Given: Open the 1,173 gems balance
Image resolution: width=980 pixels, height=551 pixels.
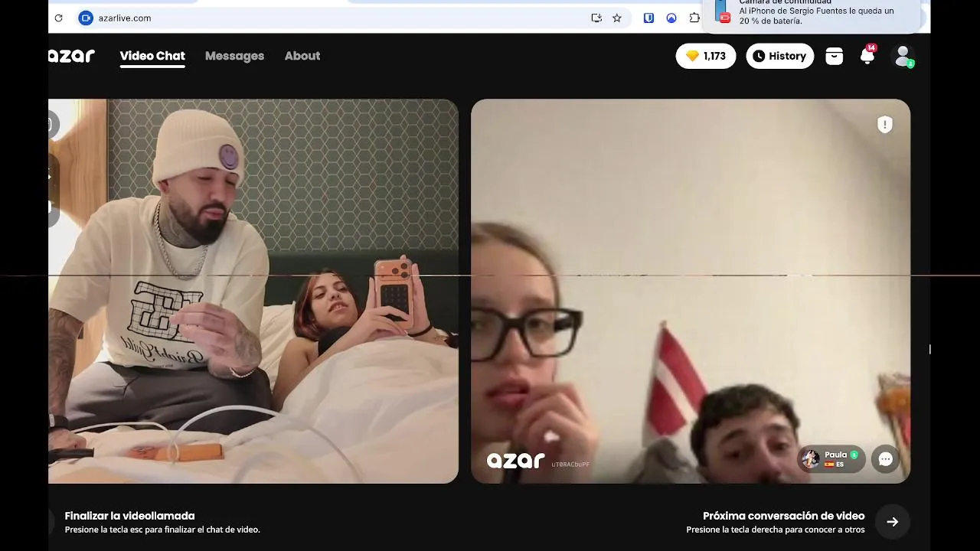Looking at the screenshot, I should pos(706,56).
